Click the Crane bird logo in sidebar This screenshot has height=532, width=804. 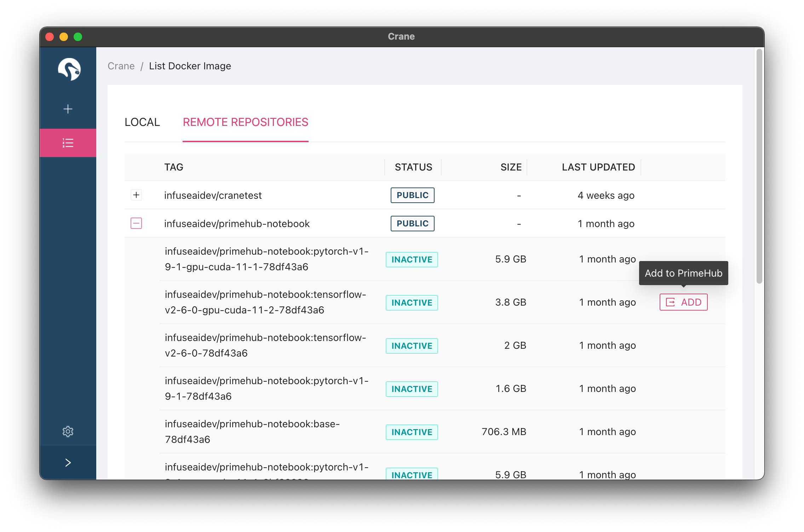tap(69, 69)
